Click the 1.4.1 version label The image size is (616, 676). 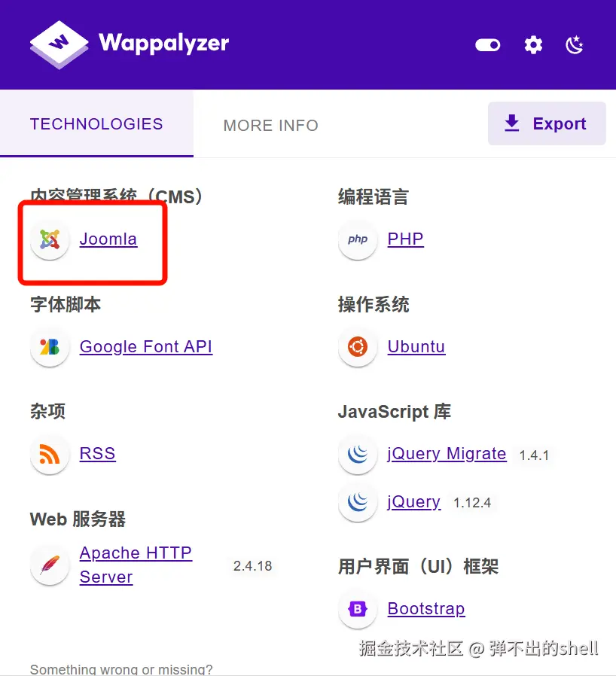534,455
